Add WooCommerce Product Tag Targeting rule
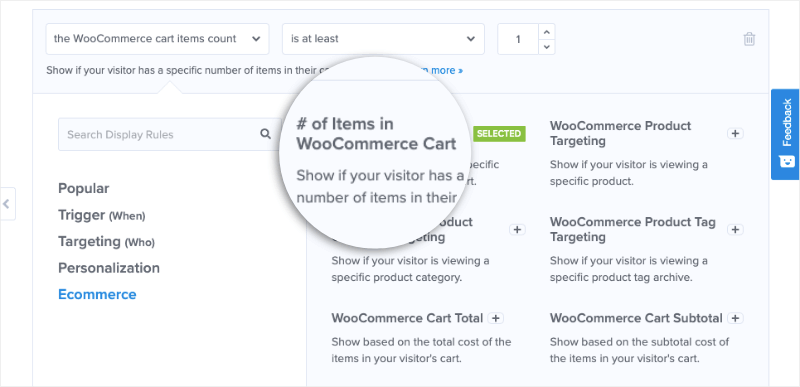 tap(735, 229)
